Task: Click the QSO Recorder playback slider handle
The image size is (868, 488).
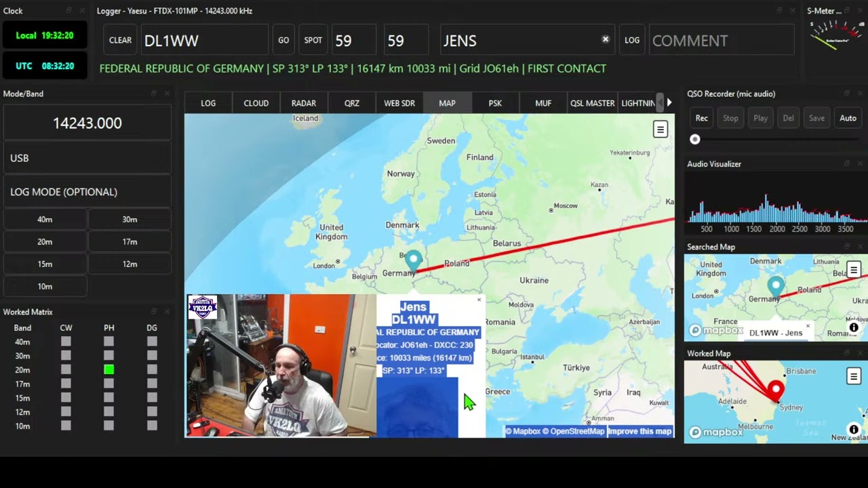Action: click(x=694, y=140)
